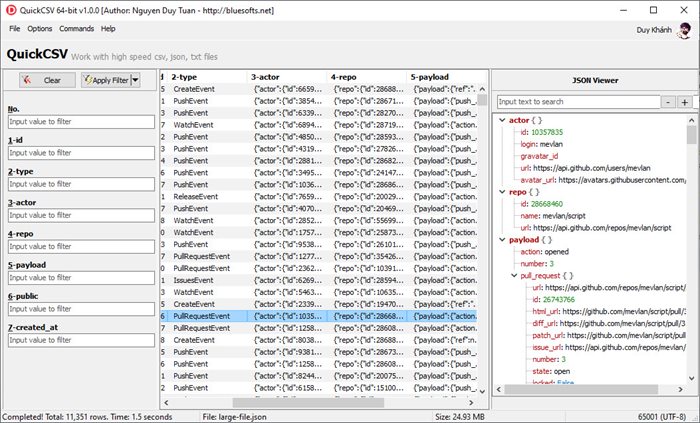Select the pull_request id 26743766 entry
This screenshot has width=700, height=423.
click(x=554, y=299)
